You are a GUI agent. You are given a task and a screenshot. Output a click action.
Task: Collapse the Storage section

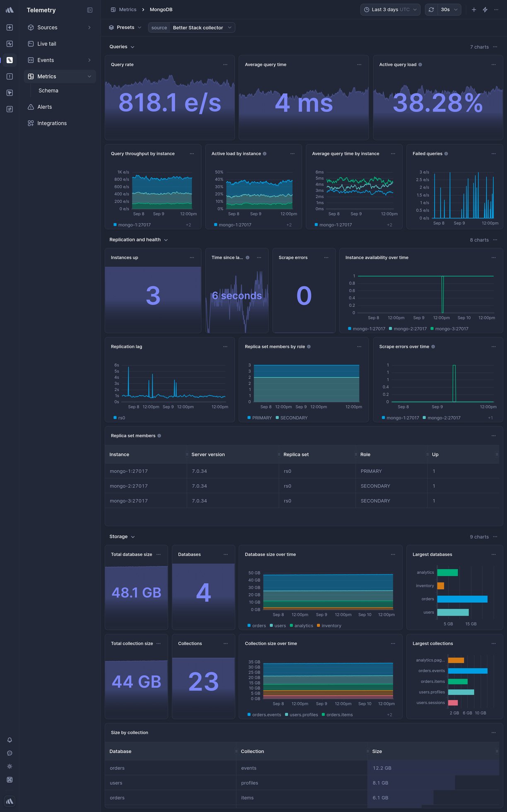[x=122, y=536]
